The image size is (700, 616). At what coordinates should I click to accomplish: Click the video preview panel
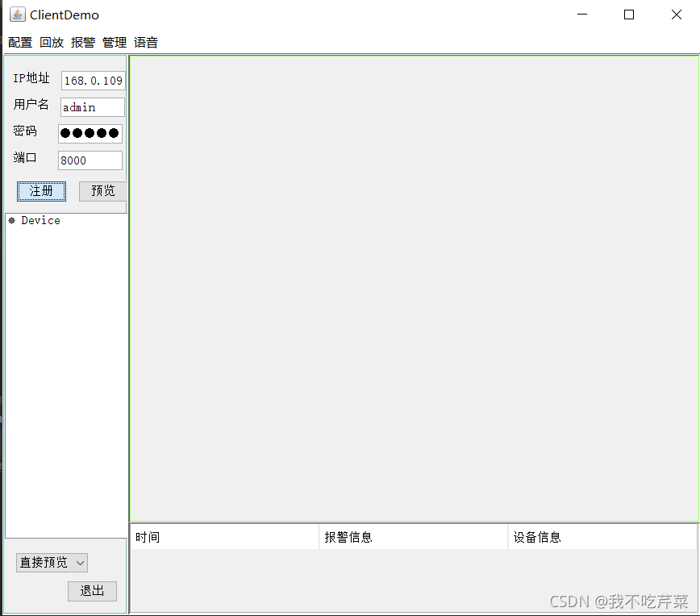pyautogui.click(x=414, y=289)
